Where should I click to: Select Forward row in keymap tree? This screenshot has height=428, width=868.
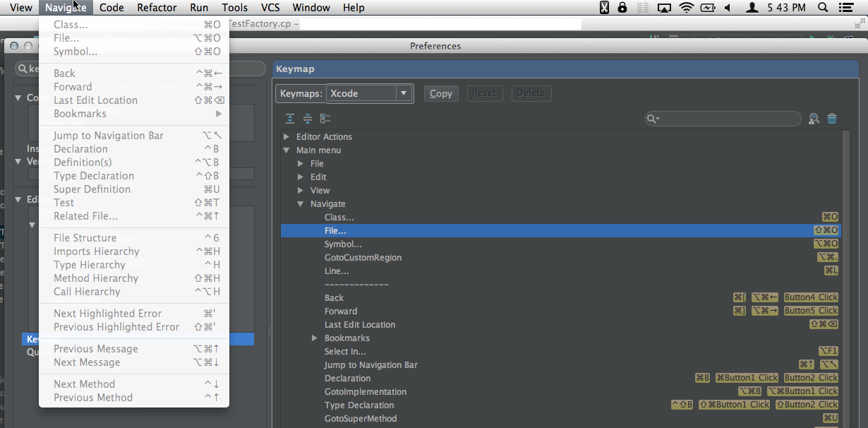pyautogui.click(x=561, y=311)
